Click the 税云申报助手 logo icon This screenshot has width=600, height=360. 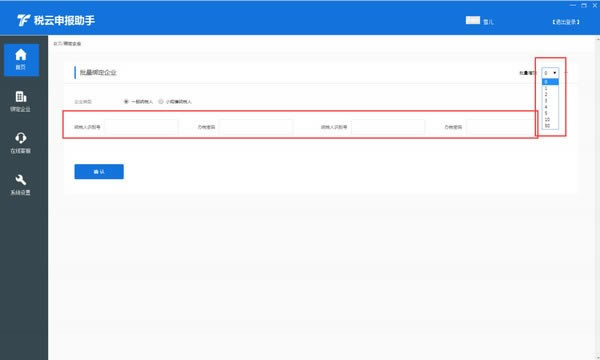23,20
